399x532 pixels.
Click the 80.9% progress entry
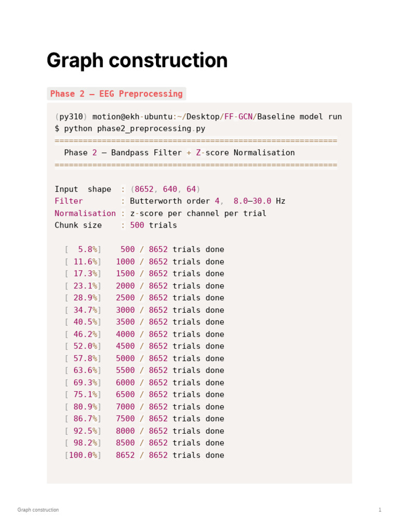[x=83, y=406]
